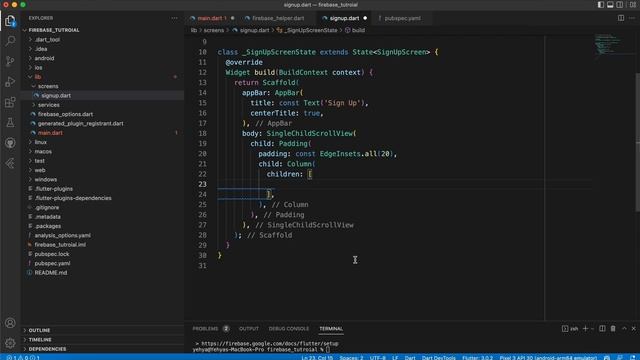Select the Terminal panel tab
Screen dimensions: 640x360
click(x=331, y=329)
